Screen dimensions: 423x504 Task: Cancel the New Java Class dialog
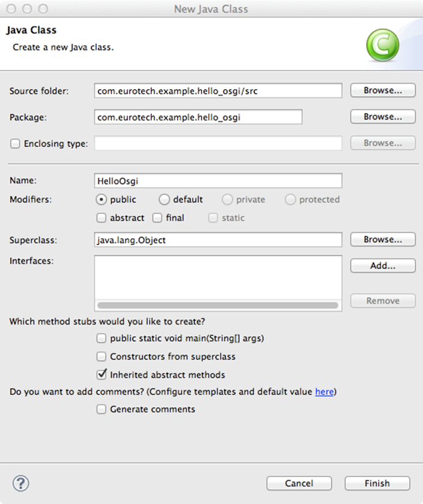(x=299, y=484)
